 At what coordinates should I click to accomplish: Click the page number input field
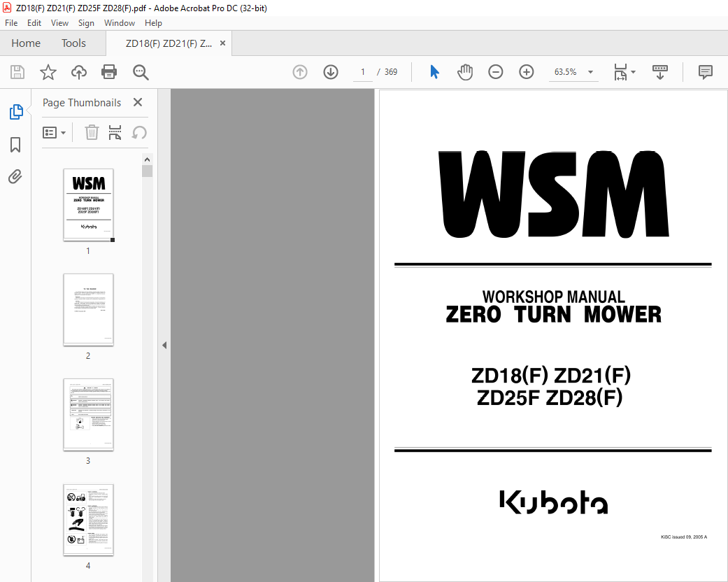click(x=363, y=72)
